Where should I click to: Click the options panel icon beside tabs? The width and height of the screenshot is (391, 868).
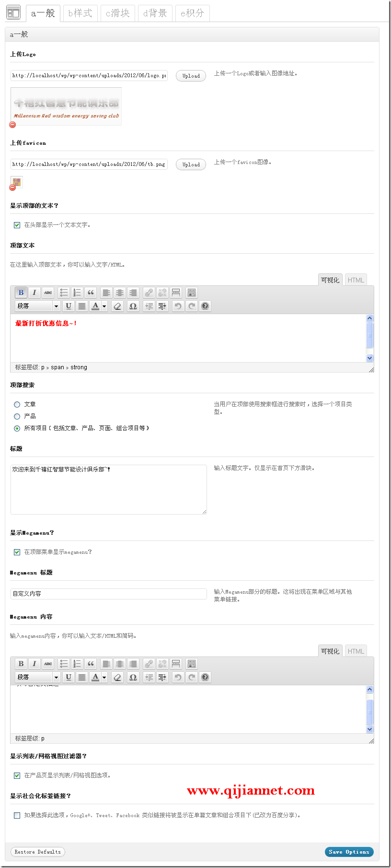click(x=13, y=13)
